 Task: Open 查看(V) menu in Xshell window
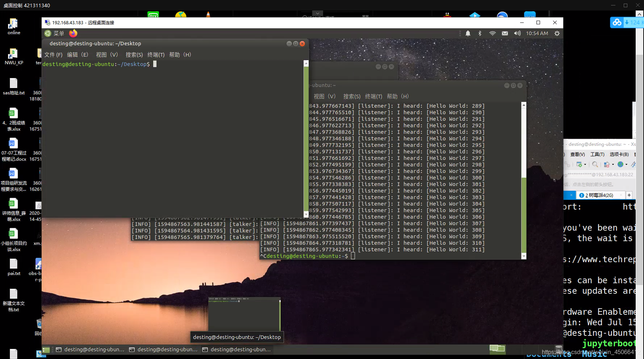577,154
